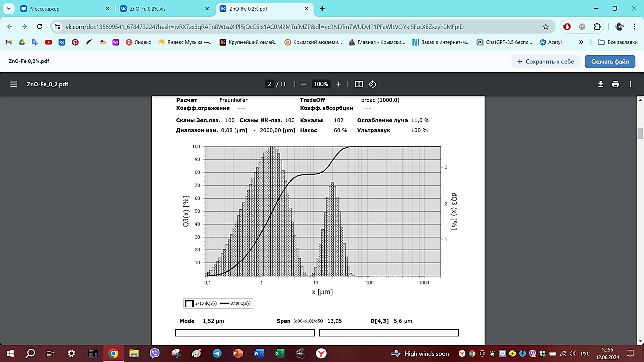Close the Мессенджер tab

point(108,9)
